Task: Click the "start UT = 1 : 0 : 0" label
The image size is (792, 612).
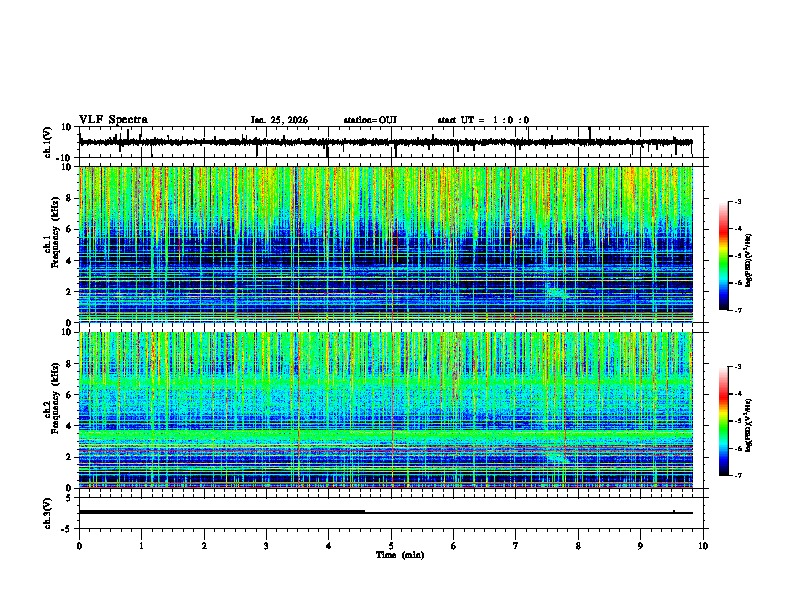Action: point(483,120)
